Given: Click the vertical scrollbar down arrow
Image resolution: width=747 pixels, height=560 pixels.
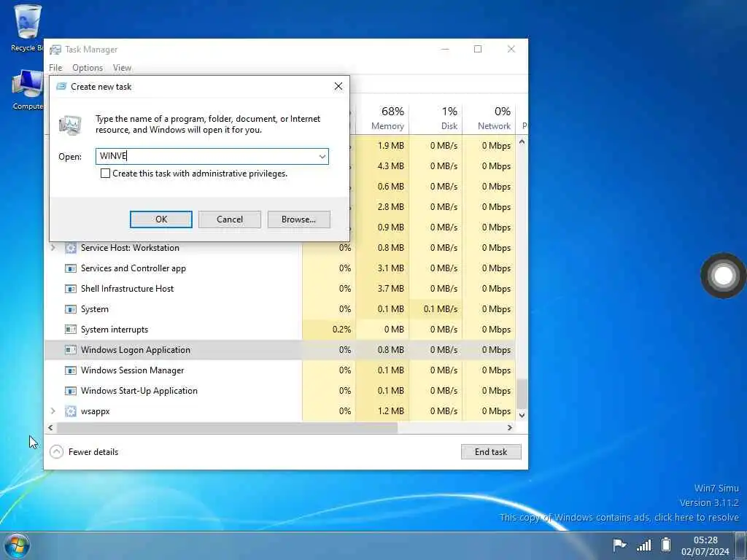Looking at the screenshot, I should 522,415.
